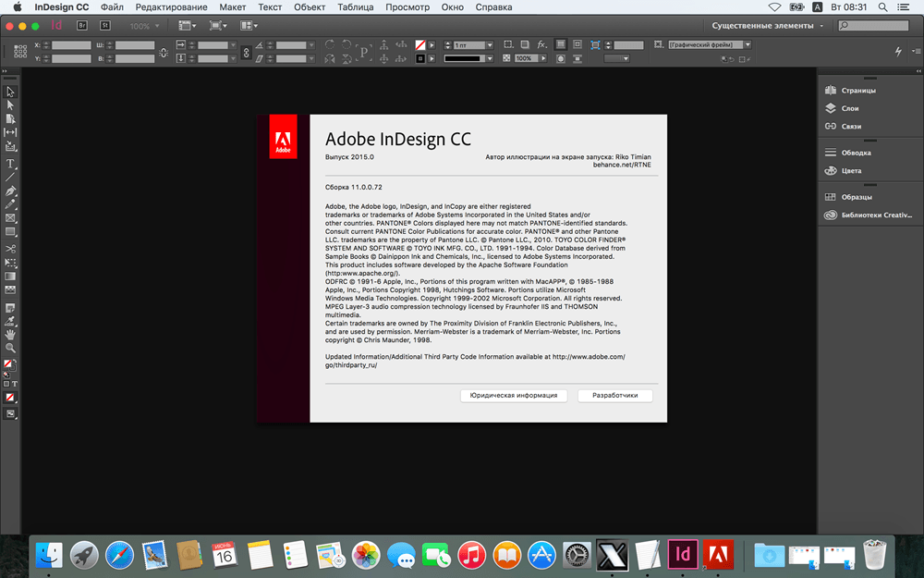Open Adobe Bridge via Br icon
The width and height of the screenshot is (924, 578).
pos(82,26)
